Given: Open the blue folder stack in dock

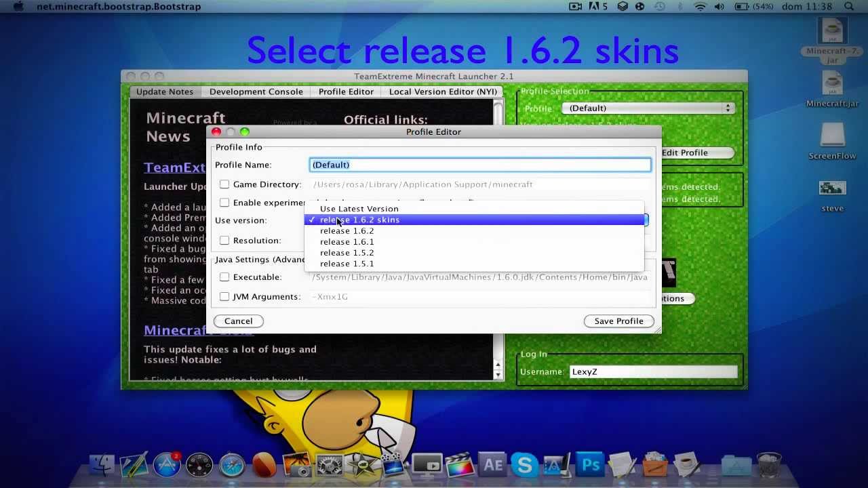Looking at the screenshot, I should tap(736, 465).
